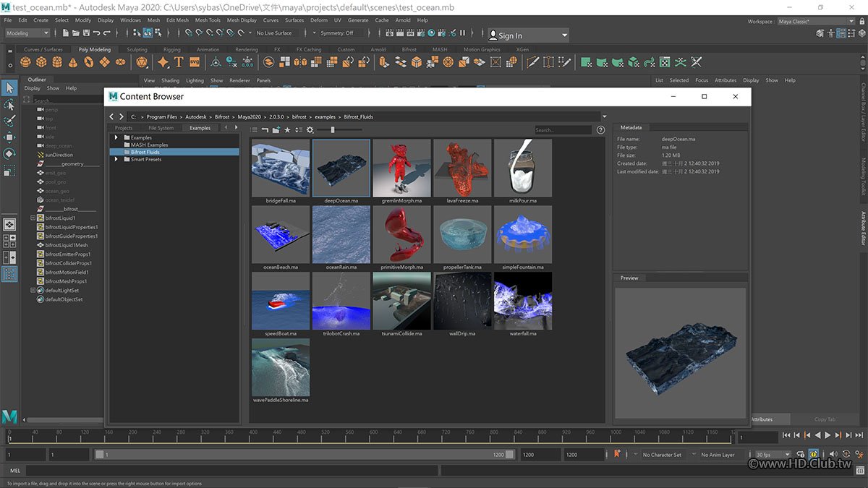The image size is (868, 488).
Task: Click the polygon Type (T) tool icon
Action: tap(179, 62)
